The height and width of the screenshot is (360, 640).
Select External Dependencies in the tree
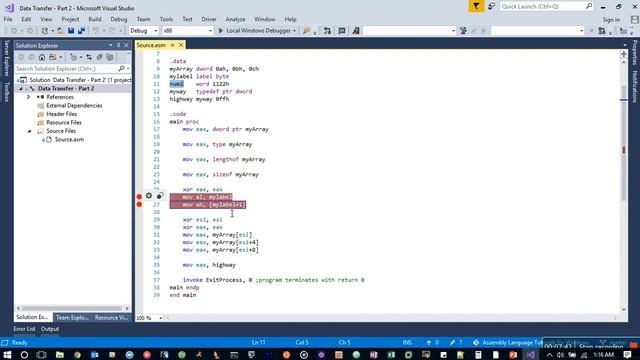tap(74, 106)
